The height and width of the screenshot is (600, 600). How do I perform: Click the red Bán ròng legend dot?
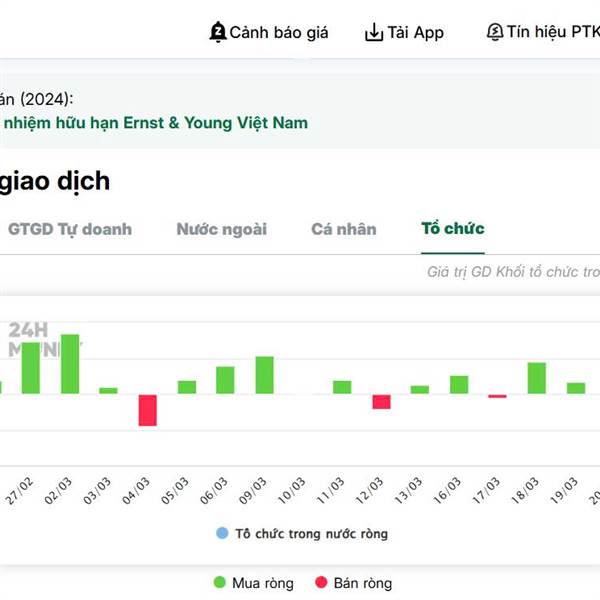(321, 583)
